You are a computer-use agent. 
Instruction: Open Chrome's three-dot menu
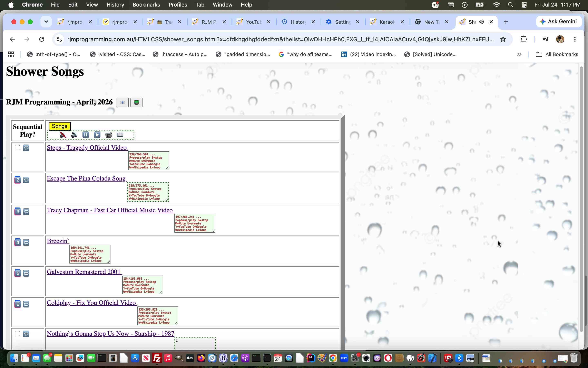tap(575, 39)
